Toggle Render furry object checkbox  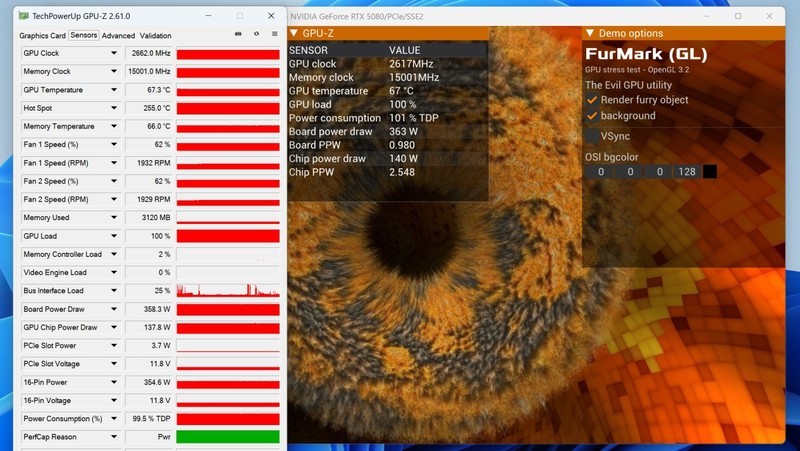tap(592, 100)
